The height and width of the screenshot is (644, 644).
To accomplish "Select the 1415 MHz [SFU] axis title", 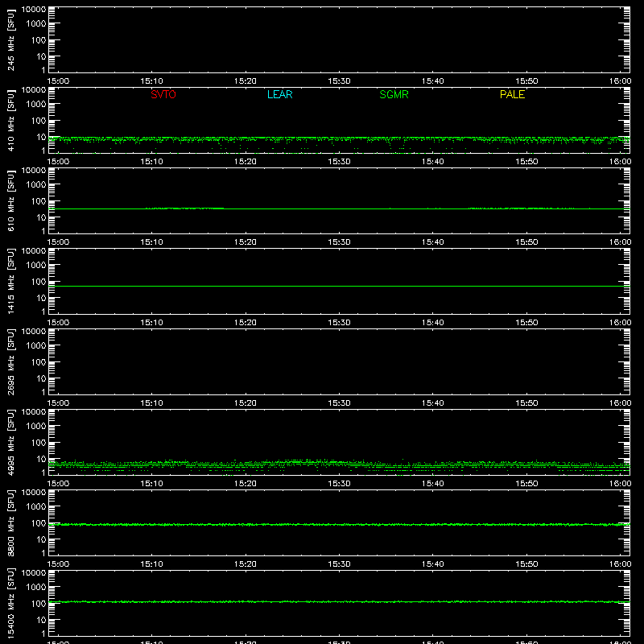I will (x=10, y=281).
